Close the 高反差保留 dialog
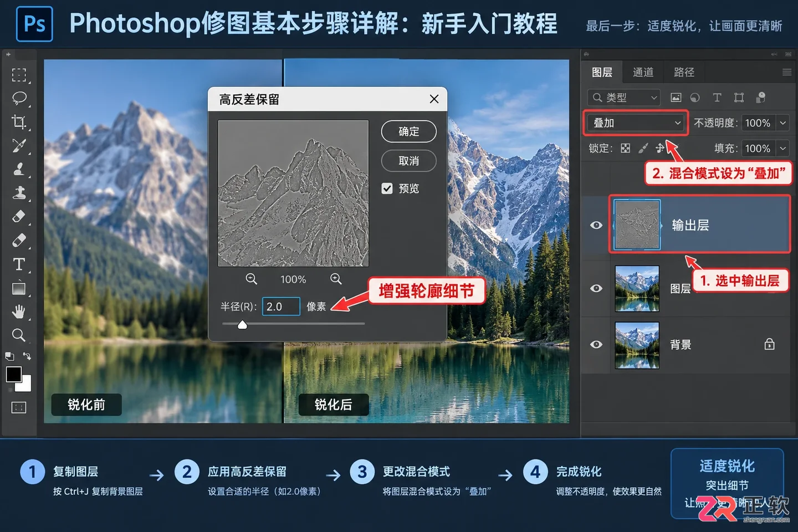The width and height of the screenshot is (798, 532). 434,99
